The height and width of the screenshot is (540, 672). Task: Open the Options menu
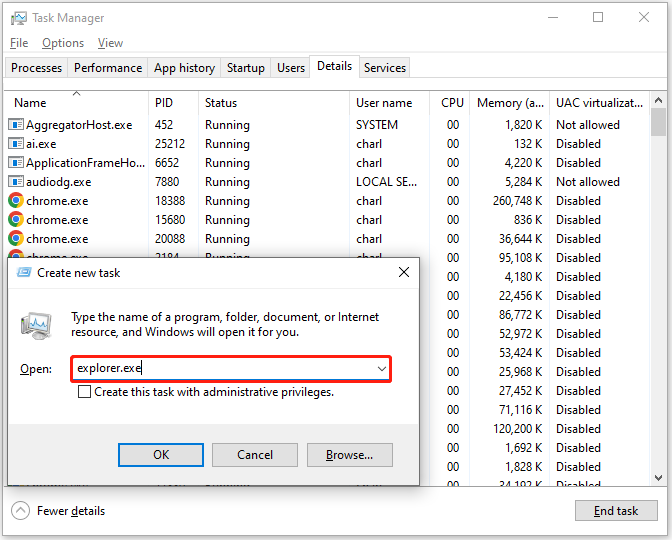[x=63, y=43]
